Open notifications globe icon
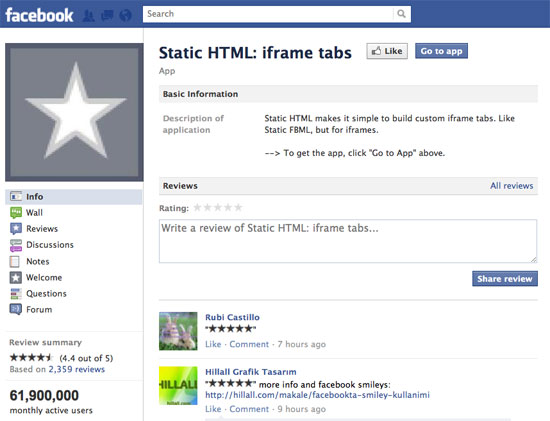 [125, 15]
